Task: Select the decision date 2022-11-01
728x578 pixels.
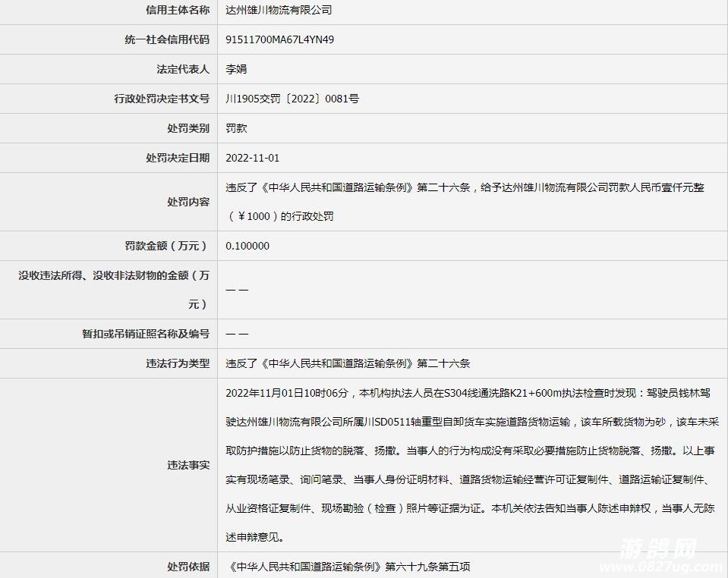Action: click(253, 158)
